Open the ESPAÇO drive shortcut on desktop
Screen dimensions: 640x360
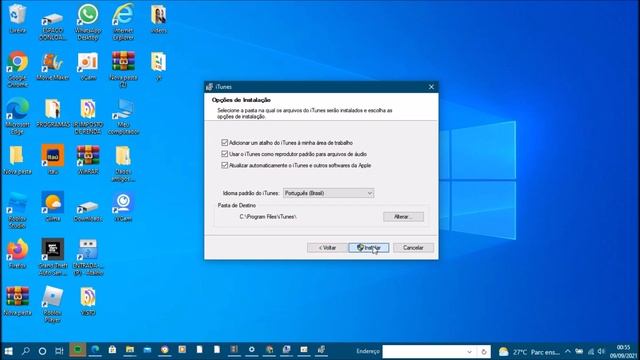click(x=53, y=25)
